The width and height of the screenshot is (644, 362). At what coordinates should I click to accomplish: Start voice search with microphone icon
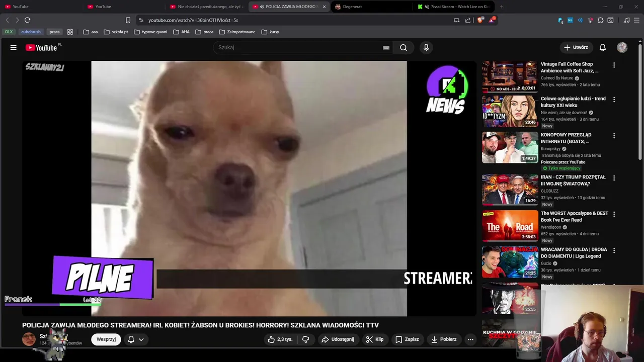click(x=426, y=48)
